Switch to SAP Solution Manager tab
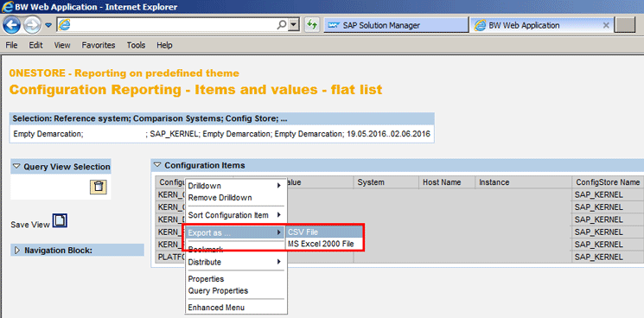The image size is (644, 318). pos(396,25)
